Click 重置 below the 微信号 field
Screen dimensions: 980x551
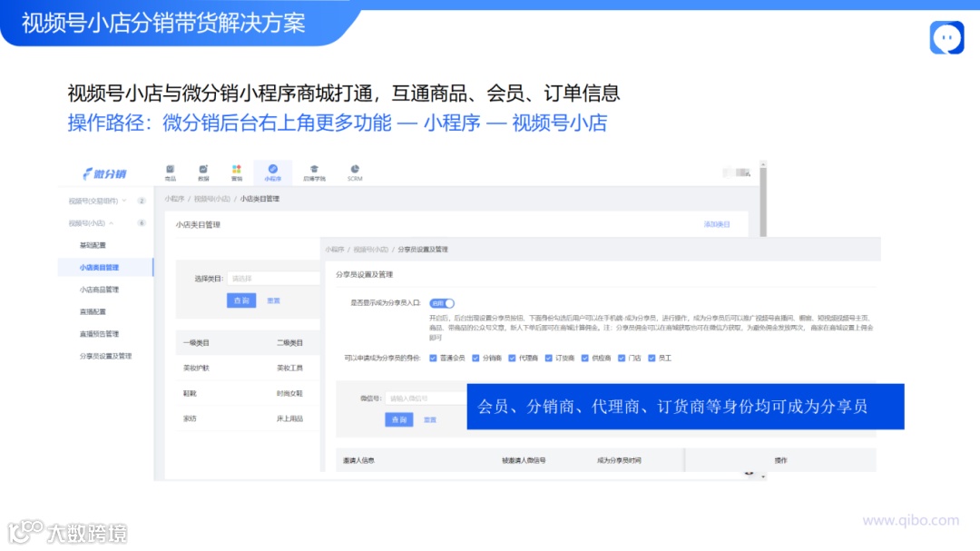[430, 419]
